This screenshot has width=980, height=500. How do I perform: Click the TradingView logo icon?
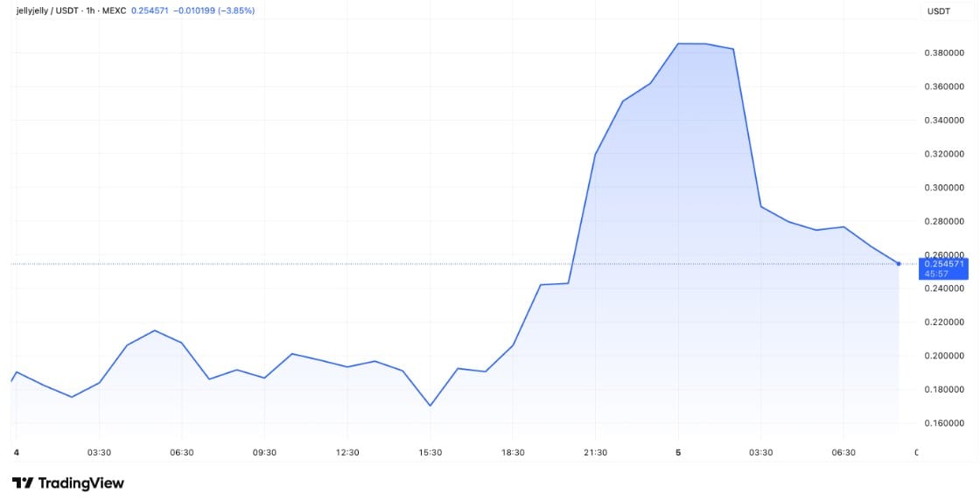(x=23, y=483)
